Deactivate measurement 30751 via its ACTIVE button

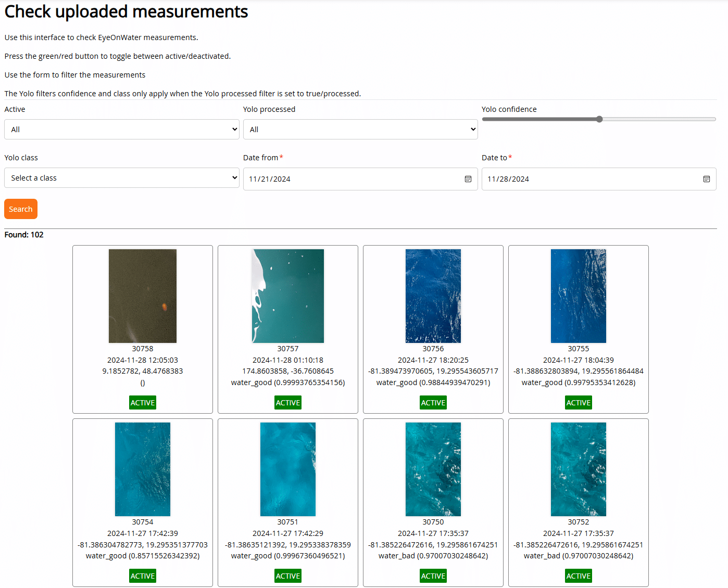coord(288,576)
